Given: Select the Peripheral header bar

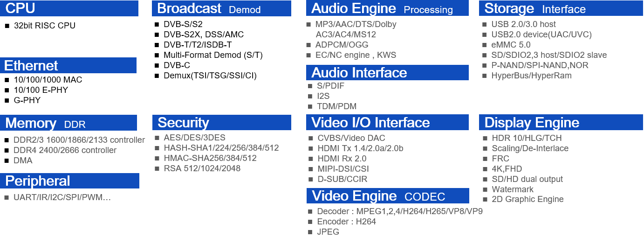Looking at the screenshot, I should click(x=69, y=181).
